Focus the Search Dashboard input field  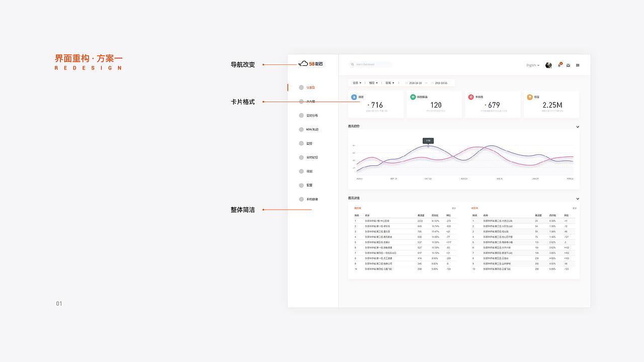[x=371, y=65]
